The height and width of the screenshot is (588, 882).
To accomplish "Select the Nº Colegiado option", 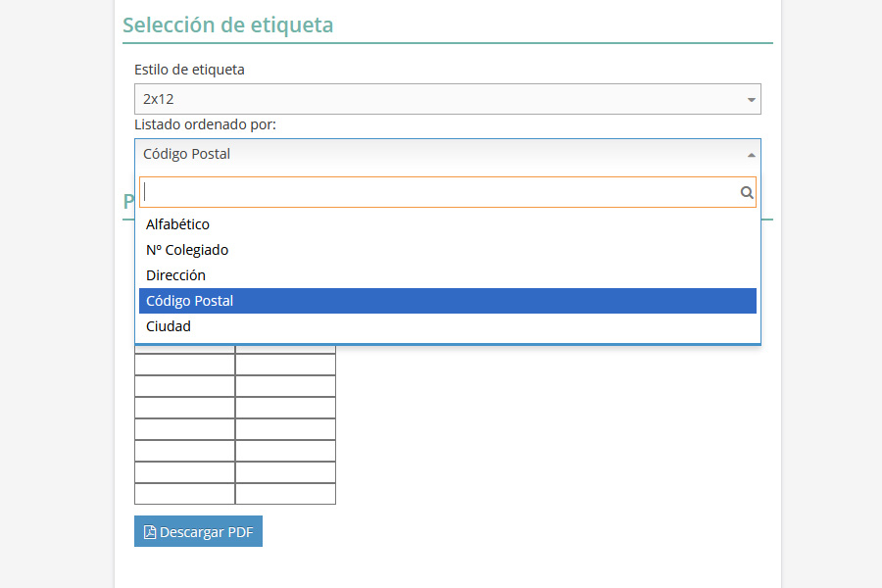I will tap(447, 250).
